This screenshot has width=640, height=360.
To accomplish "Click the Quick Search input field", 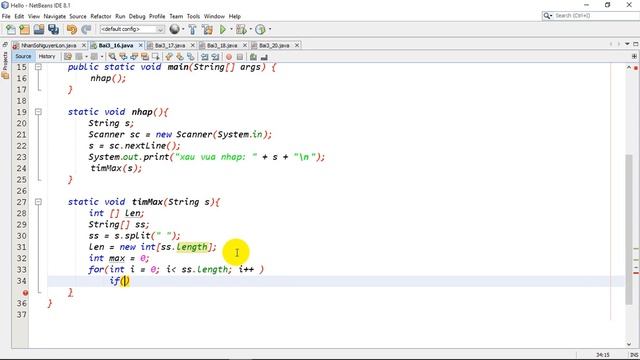I will click(596, 16).
